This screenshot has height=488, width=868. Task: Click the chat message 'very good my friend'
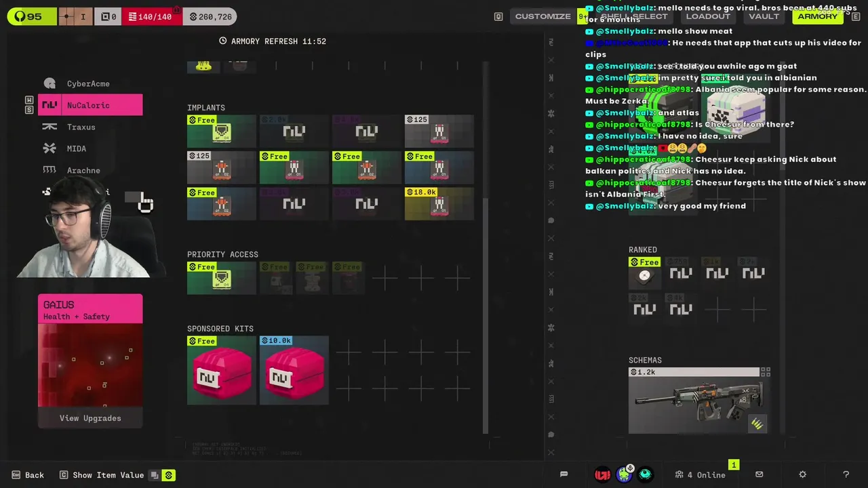point(702,206)
